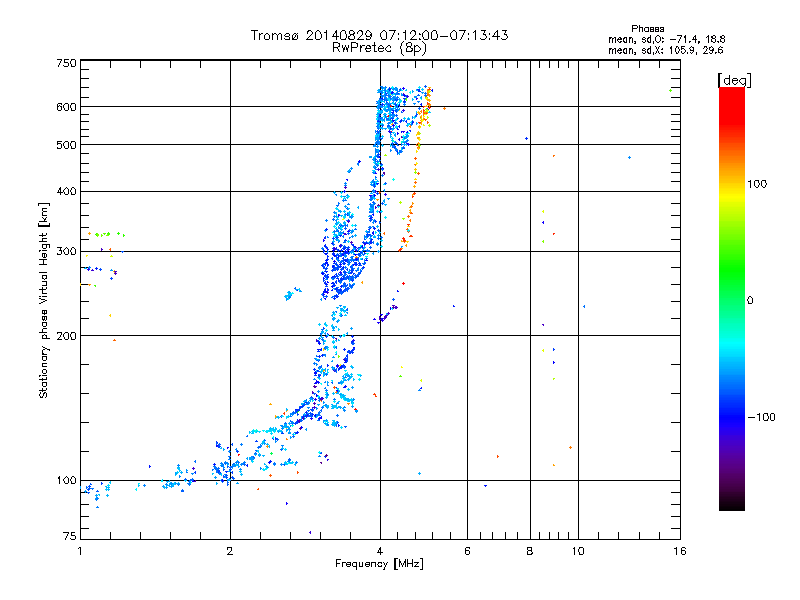The width and height of the screenshot is (800, 600).
Task: Click the y-axis tick label '300'
Action: tap(66, 252)
